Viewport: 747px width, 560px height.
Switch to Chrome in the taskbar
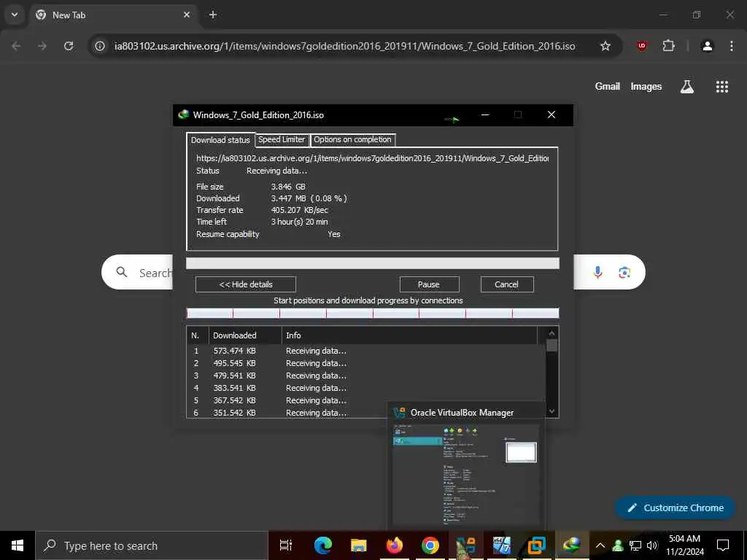(x=430, y=545)
